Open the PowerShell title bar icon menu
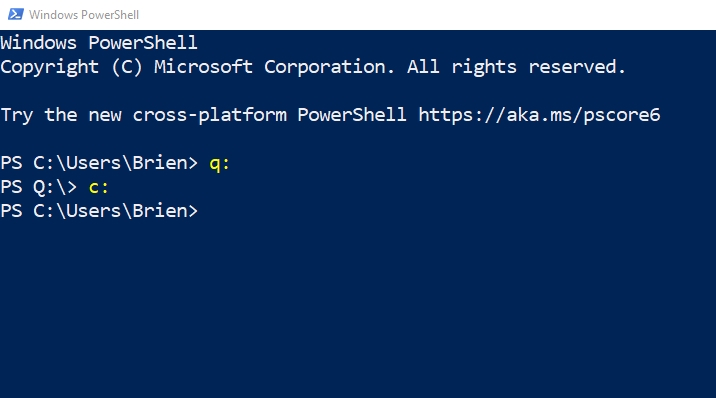The image size is (716, 398). (x=16, y=14)
